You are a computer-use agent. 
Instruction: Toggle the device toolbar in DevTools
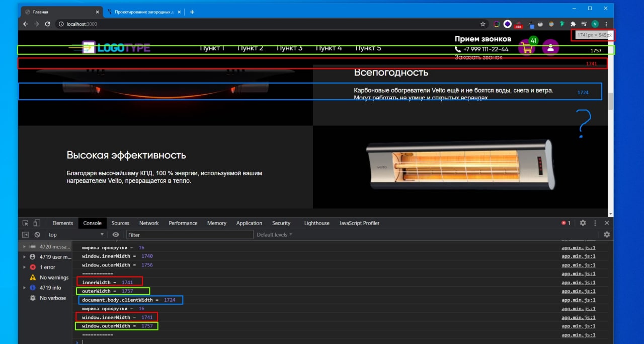(x=37, y=223)
